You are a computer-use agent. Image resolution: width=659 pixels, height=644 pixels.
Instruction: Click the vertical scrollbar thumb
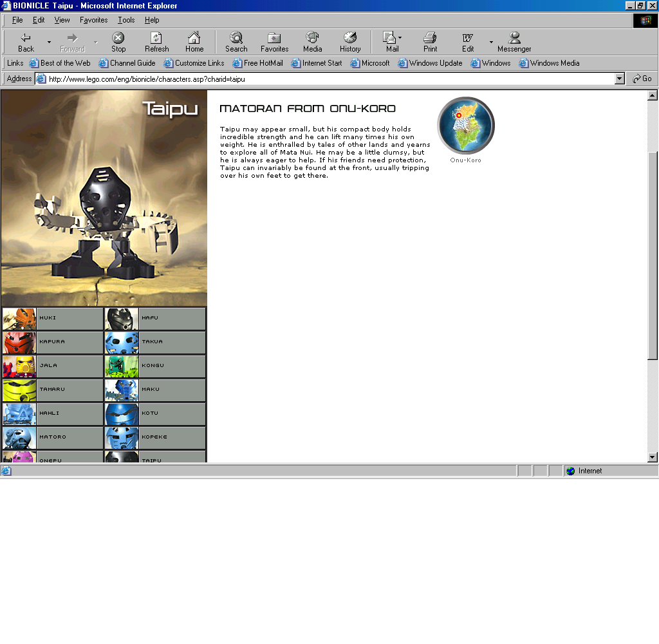[x=653, y=255]
